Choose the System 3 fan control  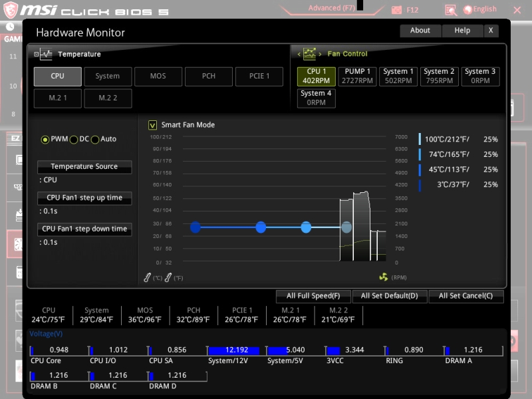480,76
